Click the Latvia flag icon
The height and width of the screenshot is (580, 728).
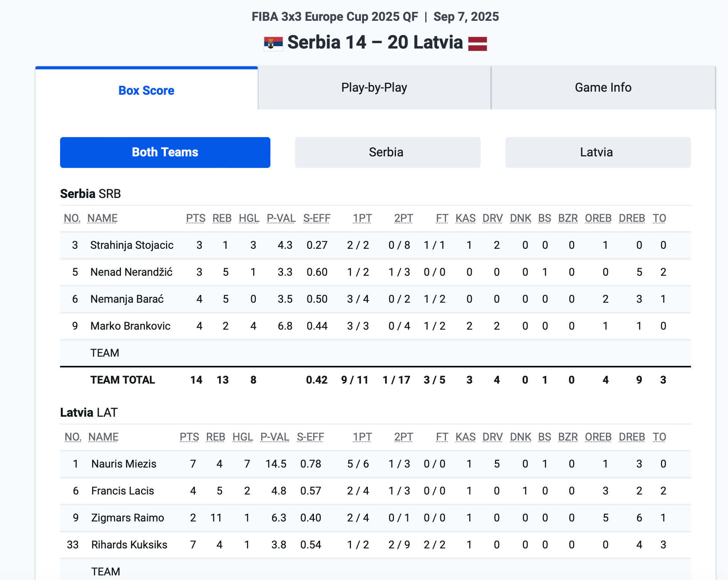(x=477, y=43)
